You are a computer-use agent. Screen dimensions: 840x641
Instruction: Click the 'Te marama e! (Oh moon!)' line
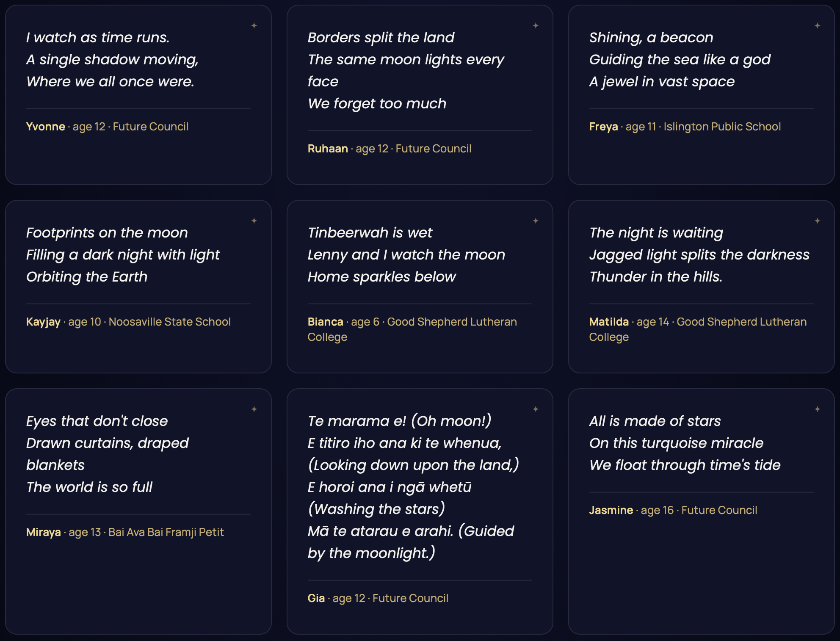click(400, 421)
